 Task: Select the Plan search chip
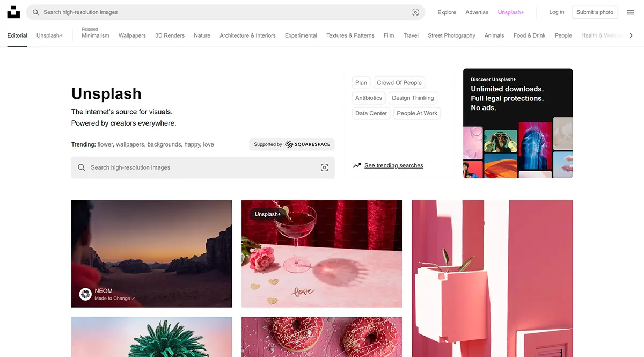click(x=361, y=83)
